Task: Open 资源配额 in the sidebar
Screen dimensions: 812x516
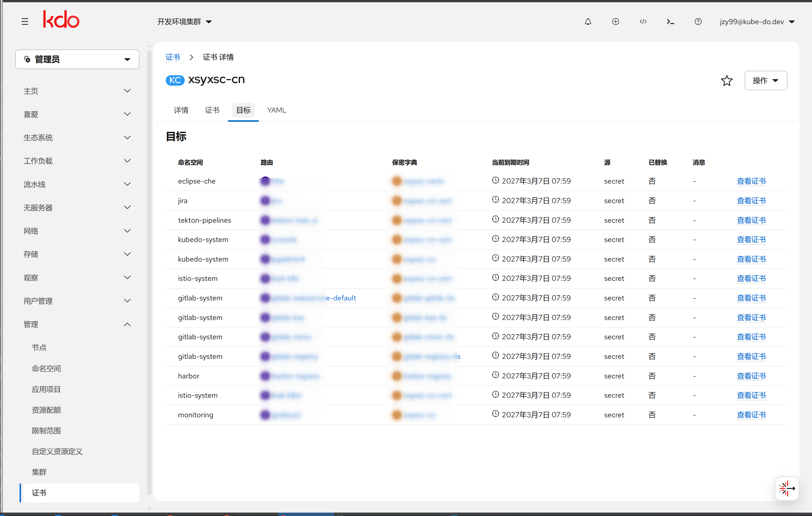Action: 46,410
